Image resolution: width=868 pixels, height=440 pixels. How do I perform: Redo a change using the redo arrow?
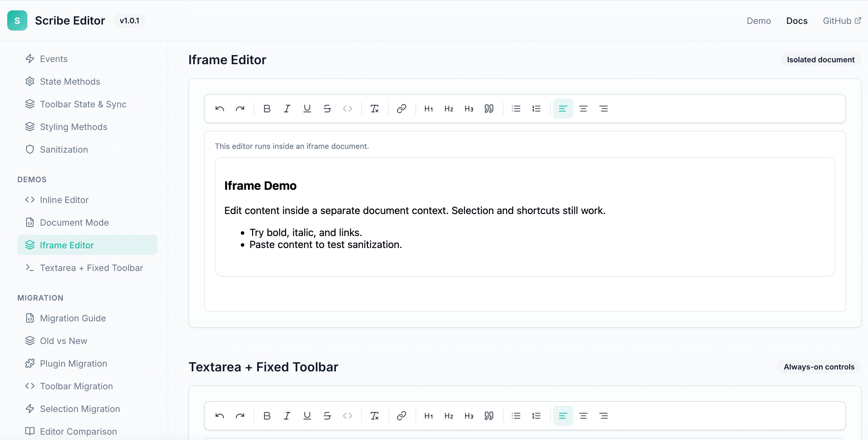[x=240, y=109]
